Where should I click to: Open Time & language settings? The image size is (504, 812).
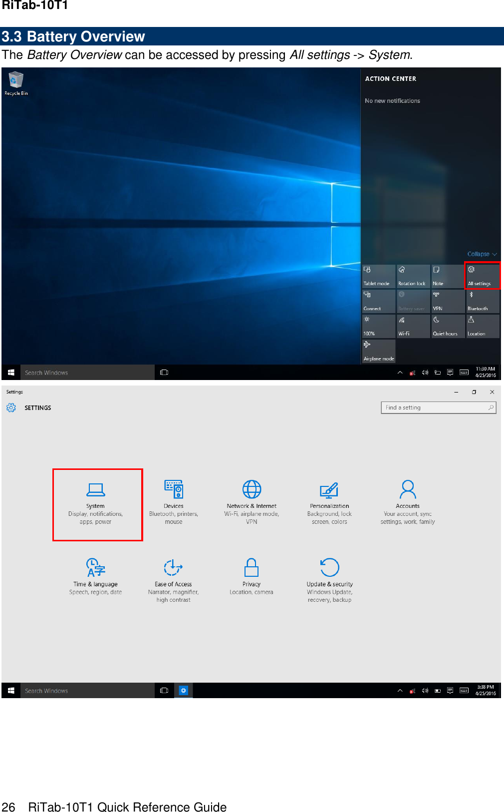[x=96, y=577]
